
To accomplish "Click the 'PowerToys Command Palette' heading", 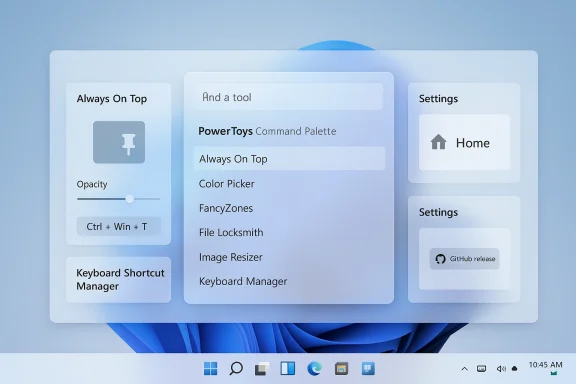I will click(x=267, y=131).
